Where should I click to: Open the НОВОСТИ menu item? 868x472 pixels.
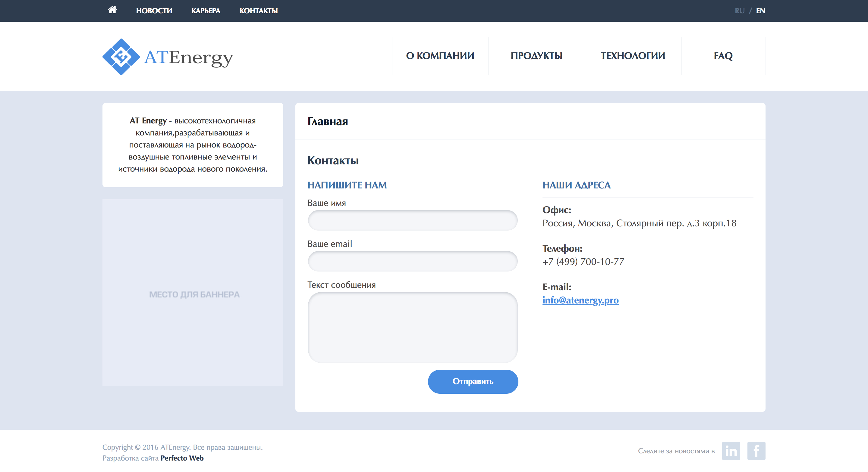[x=154, y=11]
